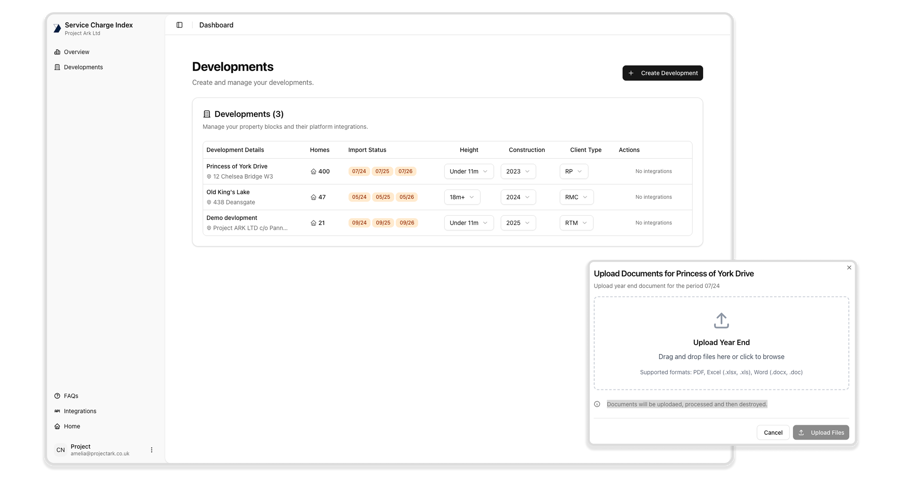Open Client Type dropdown showing RTM
Screen dimensions: 910x492
[x=576, y=223]
